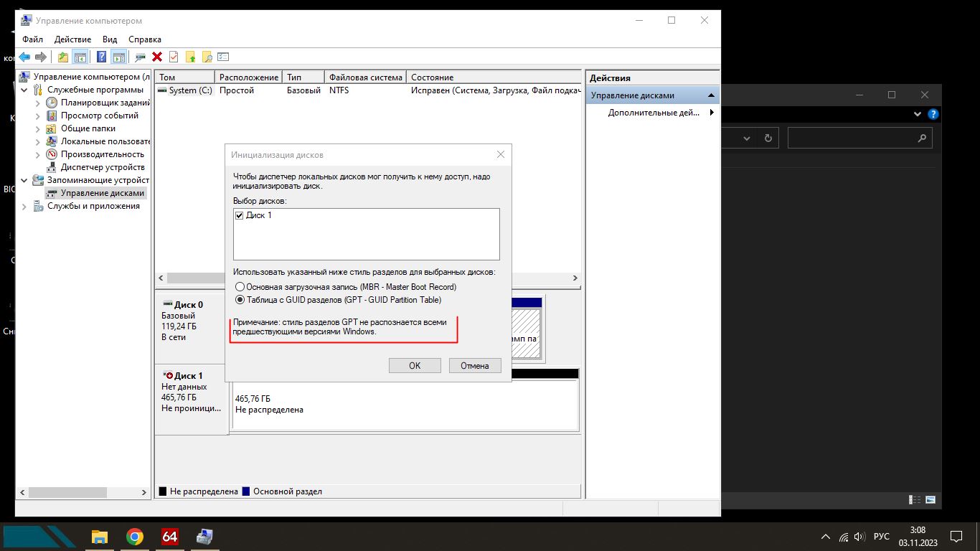Click Отмена in the disk initialization dialog
The width and height of the screenshot is (980, 551).
[474, 366]
